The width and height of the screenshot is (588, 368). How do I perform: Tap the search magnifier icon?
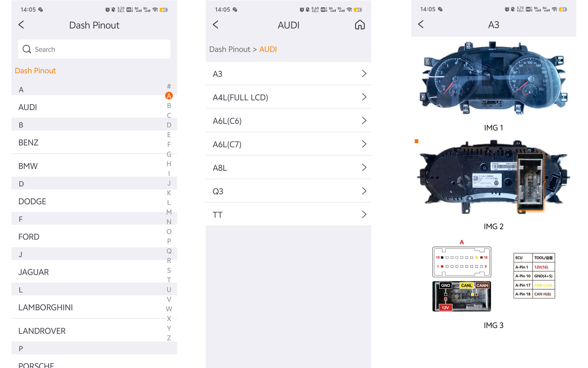pyautogui.click(x=27, y=49)
